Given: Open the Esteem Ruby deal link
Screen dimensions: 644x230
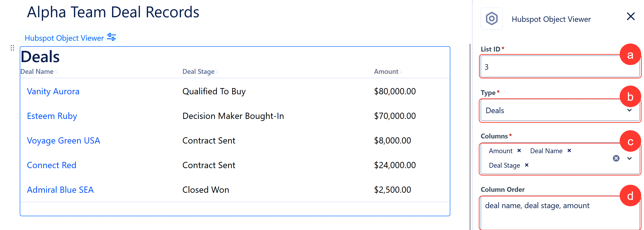Looking at the screenshot, I should pos(52,116).
